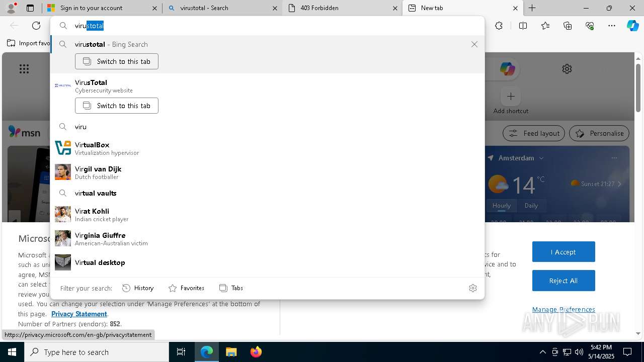Open the Privacy Statement link
644x362 pixels.
point(79,314)
